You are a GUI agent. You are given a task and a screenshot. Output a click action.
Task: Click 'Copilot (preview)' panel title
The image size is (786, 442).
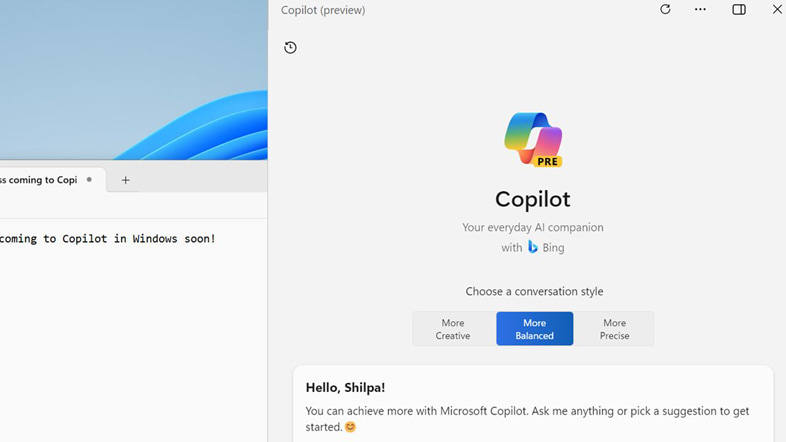coord(323,10)
